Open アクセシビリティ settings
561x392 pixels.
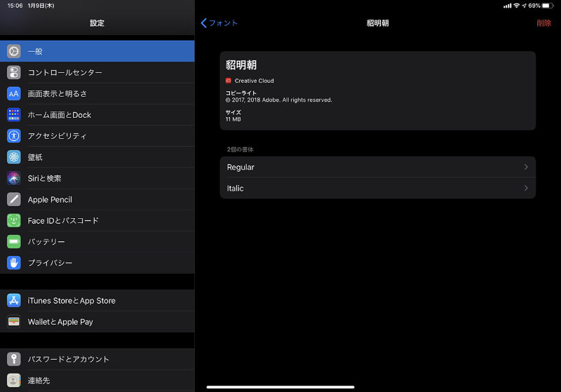(97, 136)
